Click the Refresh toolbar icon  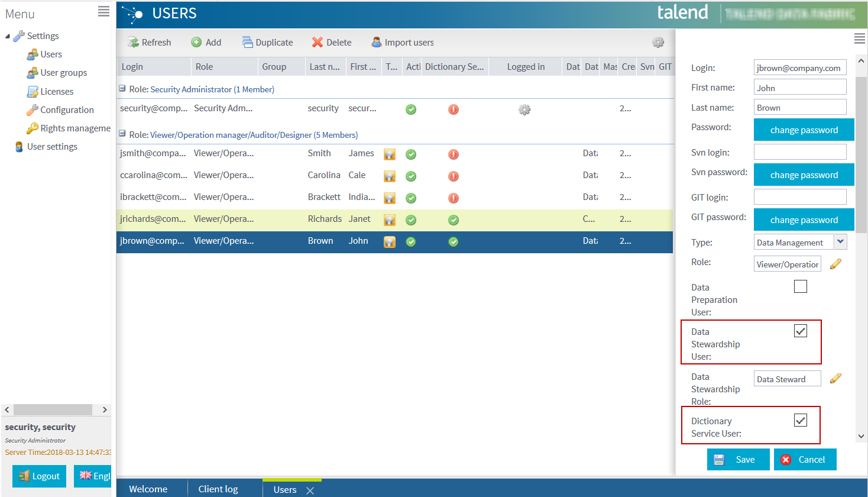[134, 43]
